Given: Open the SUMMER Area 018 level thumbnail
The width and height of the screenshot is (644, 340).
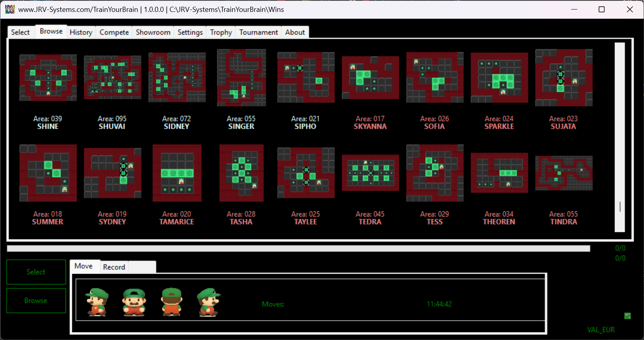Looking at the screenshot, I should [48, 173].
